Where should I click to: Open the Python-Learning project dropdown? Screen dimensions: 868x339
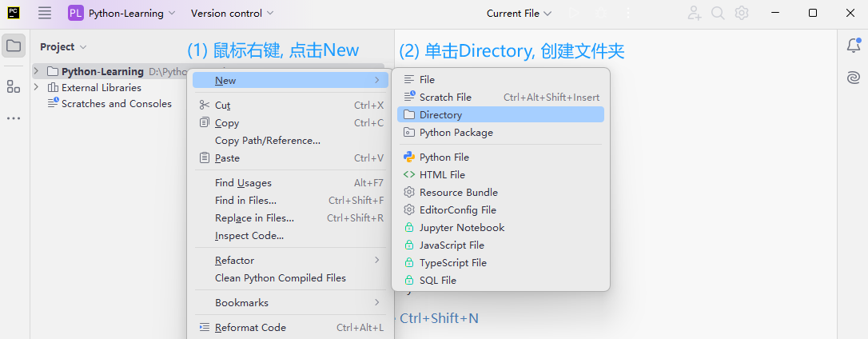pos(121,14)
